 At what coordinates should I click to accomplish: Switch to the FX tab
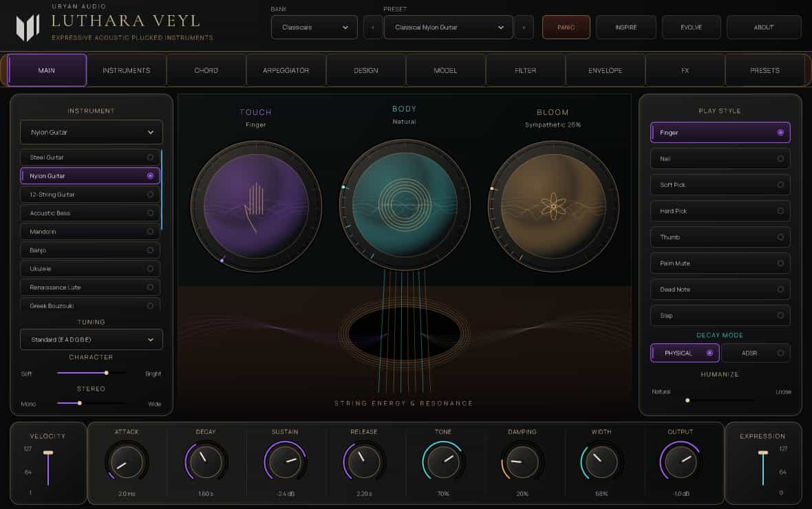click(x=685, y=70)
